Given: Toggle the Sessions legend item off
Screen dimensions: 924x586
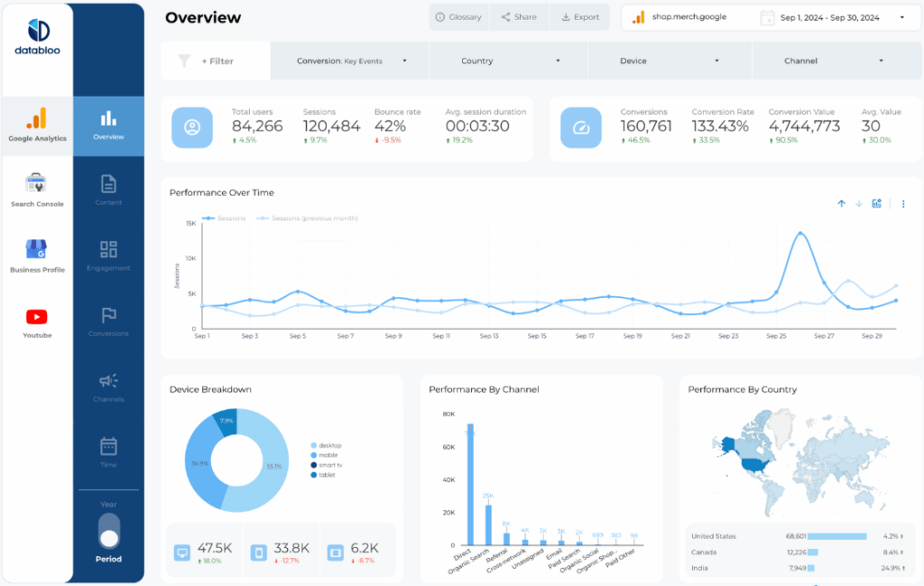Looking at the screenshot, I should click(227, 218).
